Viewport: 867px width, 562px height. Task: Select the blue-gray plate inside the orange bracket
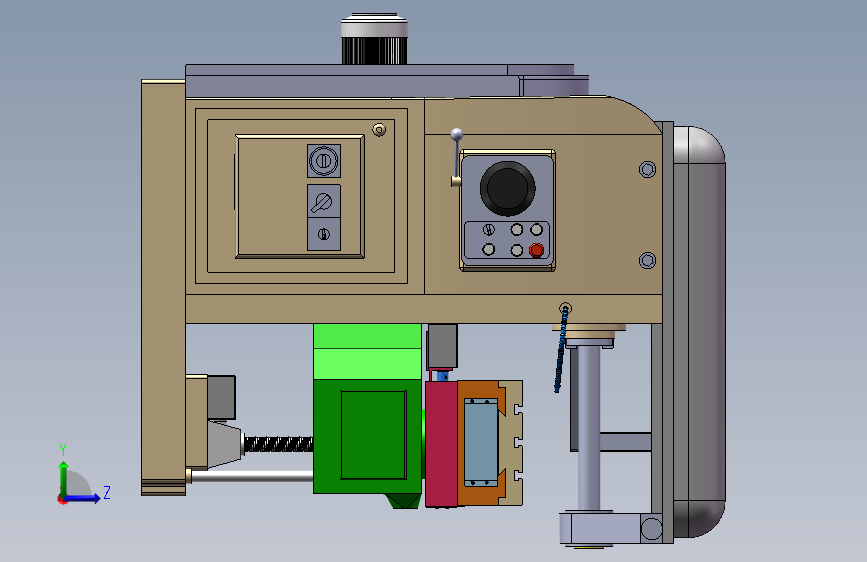481,442
